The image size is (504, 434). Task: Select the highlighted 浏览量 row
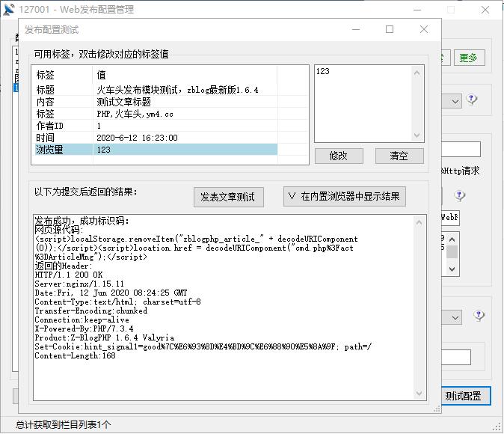click(154, 150)
